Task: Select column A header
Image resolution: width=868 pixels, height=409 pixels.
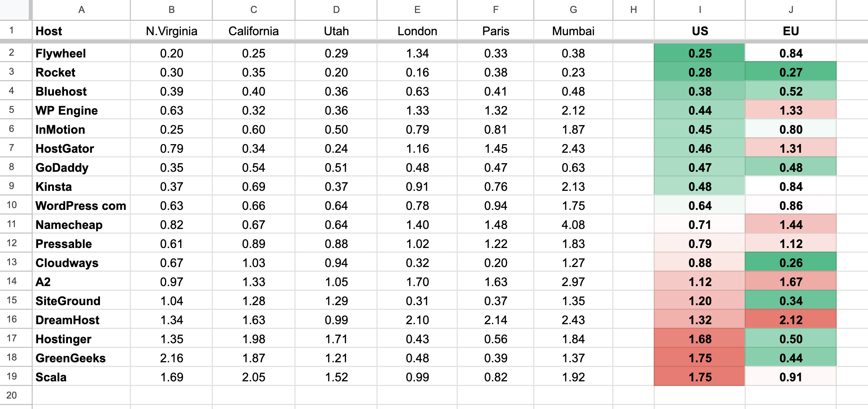Action: click(x=81, y=10)
